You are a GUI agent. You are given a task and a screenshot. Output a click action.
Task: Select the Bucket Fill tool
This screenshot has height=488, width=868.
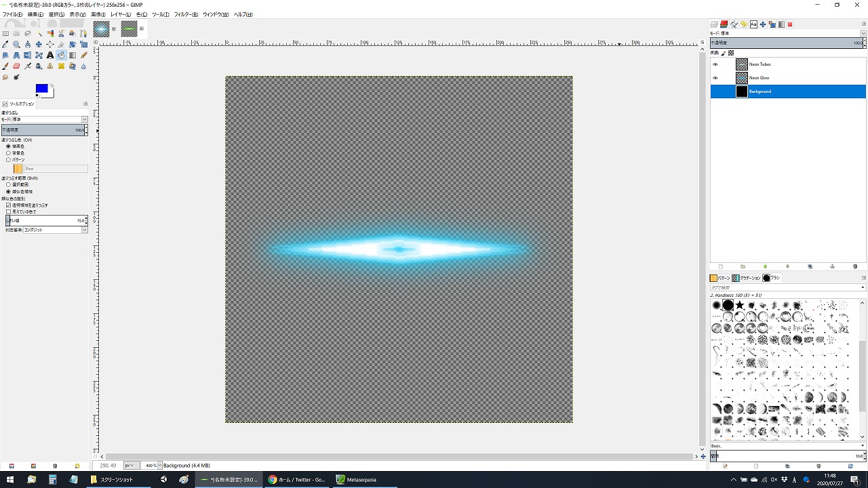tap(61, 55)
